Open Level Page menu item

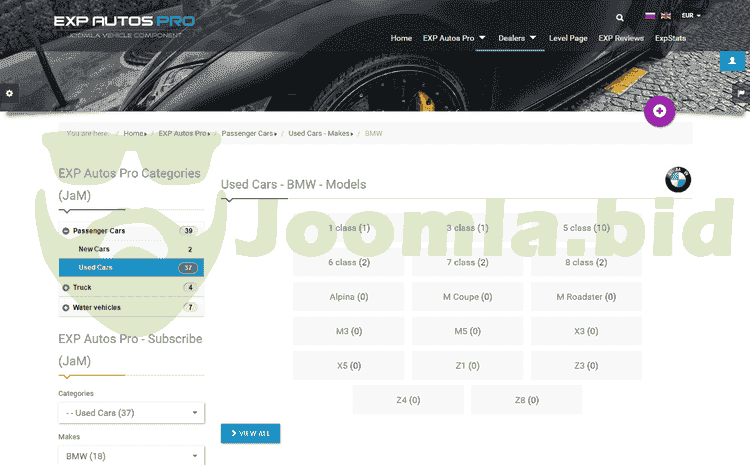pyautogui.click(x=568, y=38)
